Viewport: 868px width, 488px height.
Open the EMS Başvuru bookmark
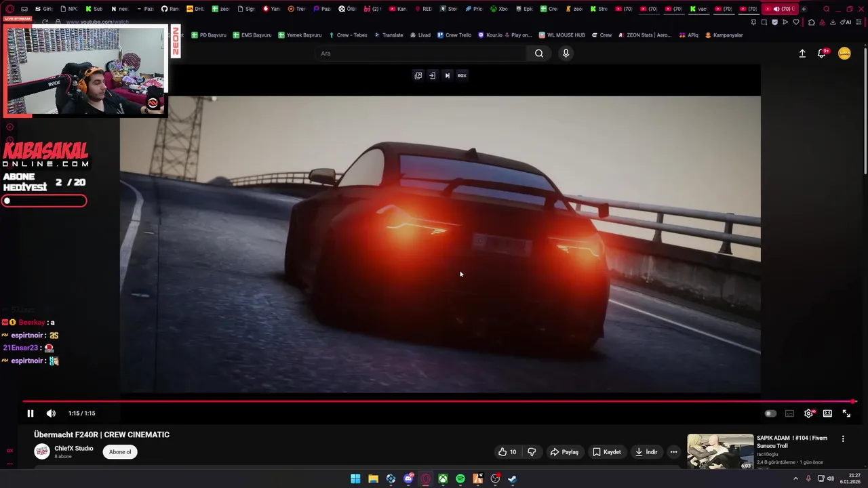point(252,35)
